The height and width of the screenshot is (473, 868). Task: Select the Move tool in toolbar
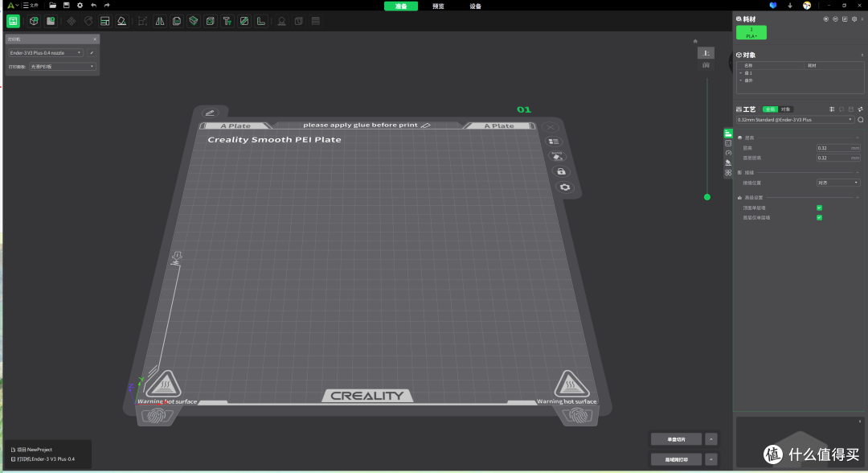tap(72, 21)
